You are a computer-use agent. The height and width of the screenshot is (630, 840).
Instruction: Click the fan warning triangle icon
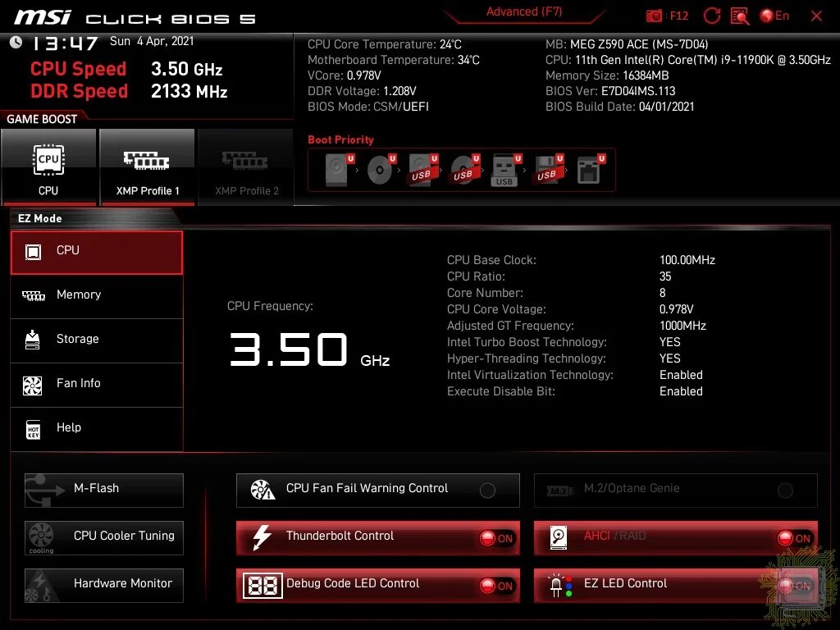[x=262, y=490]
